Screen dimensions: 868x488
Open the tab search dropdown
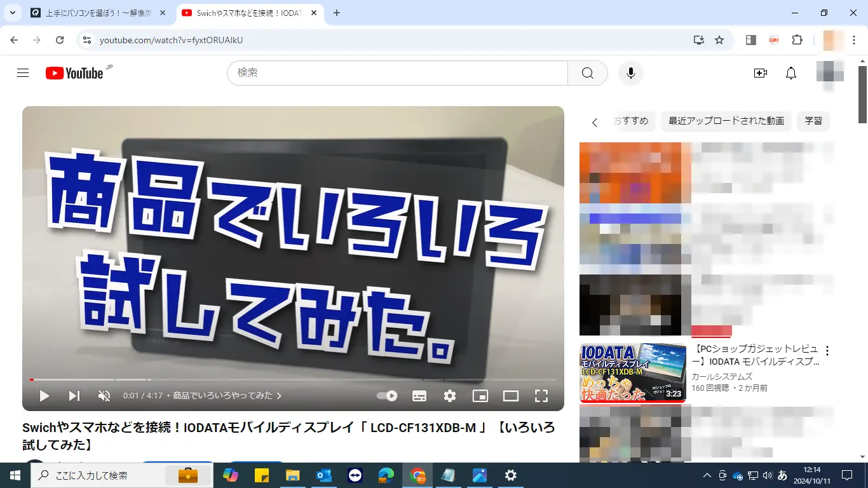[12, 13]
